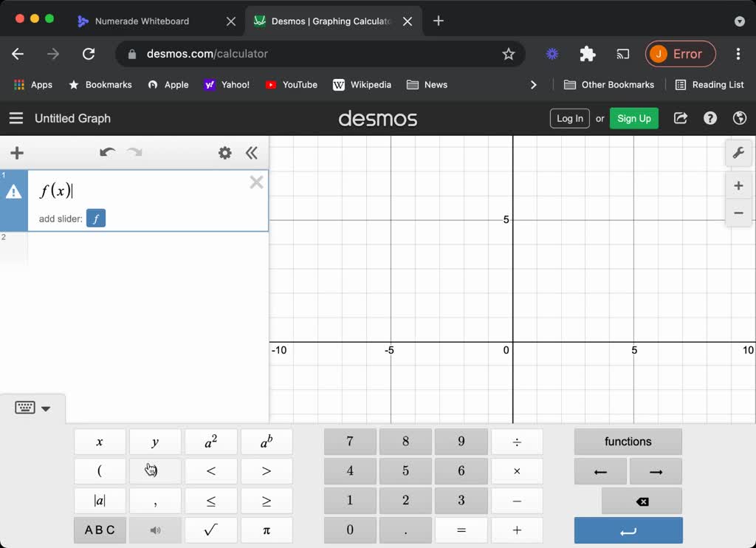Insert greater-than symbol
The image size is (756, 548).
click(x=266, y=470)
